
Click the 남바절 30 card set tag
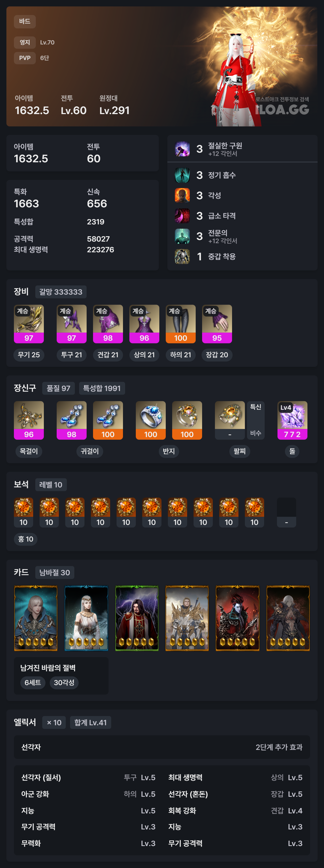click(55, 573)
